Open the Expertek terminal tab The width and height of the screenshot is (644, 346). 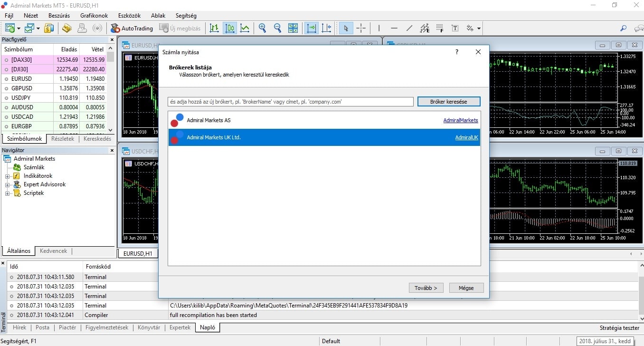[180, 327]
